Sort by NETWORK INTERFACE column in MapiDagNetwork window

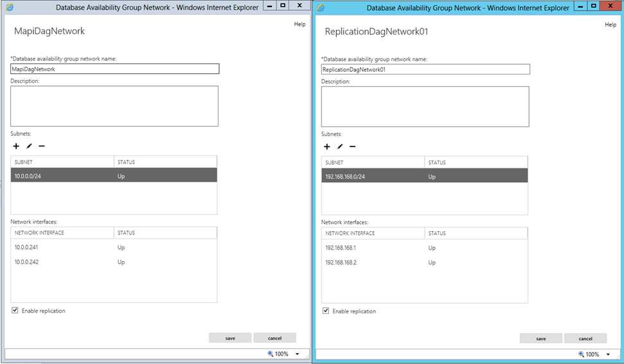pos(62,232)
